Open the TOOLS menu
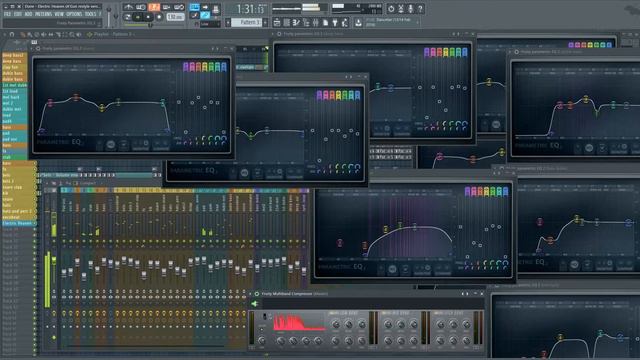 click(x=90, y=14)
